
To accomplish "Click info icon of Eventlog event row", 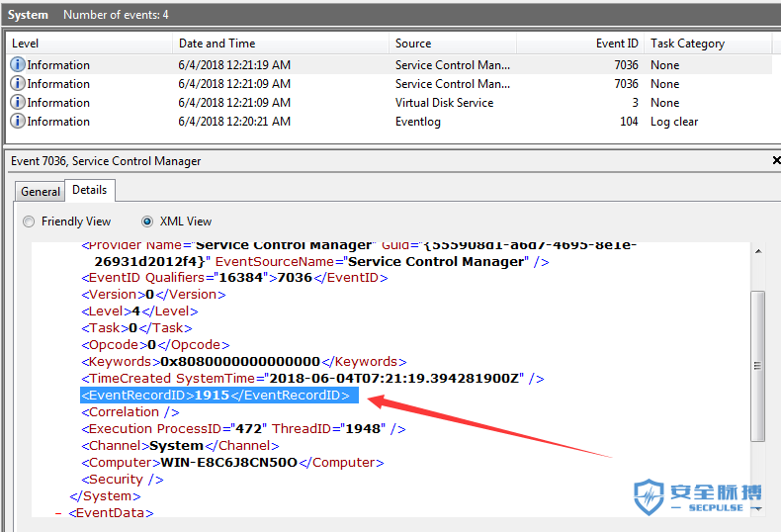I will tap(18, 122).
